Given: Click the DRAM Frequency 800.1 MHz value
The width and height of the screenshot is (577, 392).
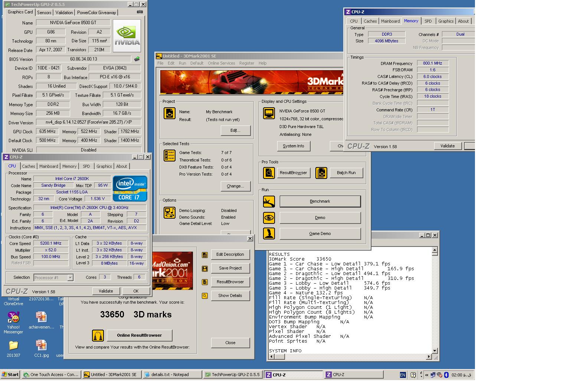Looking at the screenshot, I should coord(433,63).
